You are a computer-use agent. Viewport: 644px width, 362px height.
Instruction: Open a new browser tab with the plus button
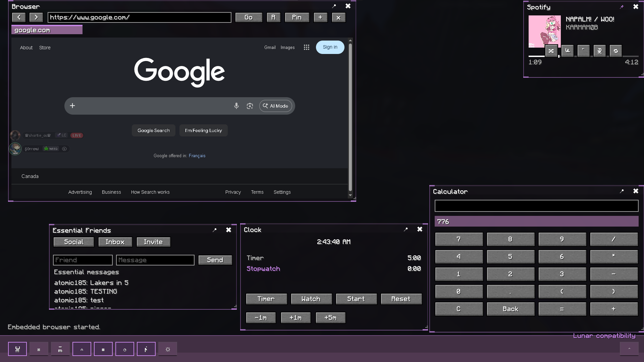pos(320,17)
